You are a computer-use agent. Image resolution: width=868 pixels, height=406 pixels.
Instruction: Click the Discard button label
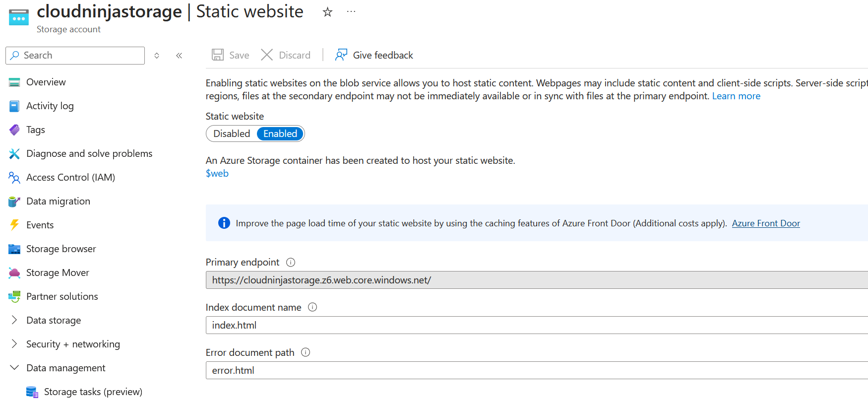(x=295, y=55)
